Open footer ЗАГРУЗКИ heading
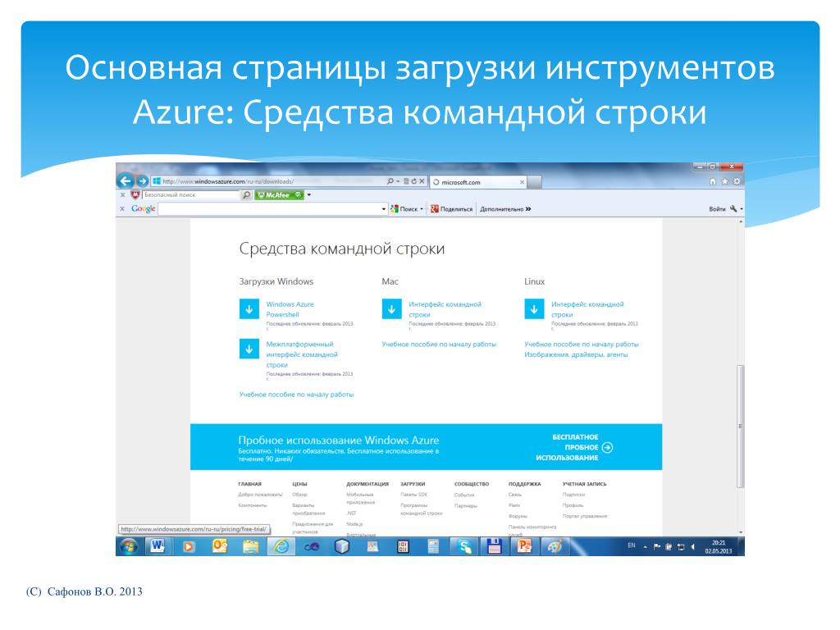 click(413, 484)
